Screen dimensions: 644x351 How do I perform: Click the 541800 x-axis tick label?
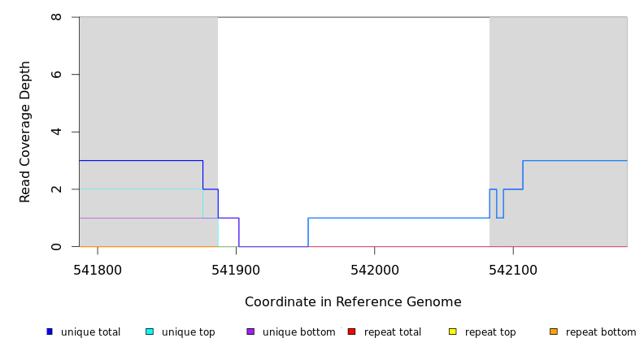click(x=98, y=270)
